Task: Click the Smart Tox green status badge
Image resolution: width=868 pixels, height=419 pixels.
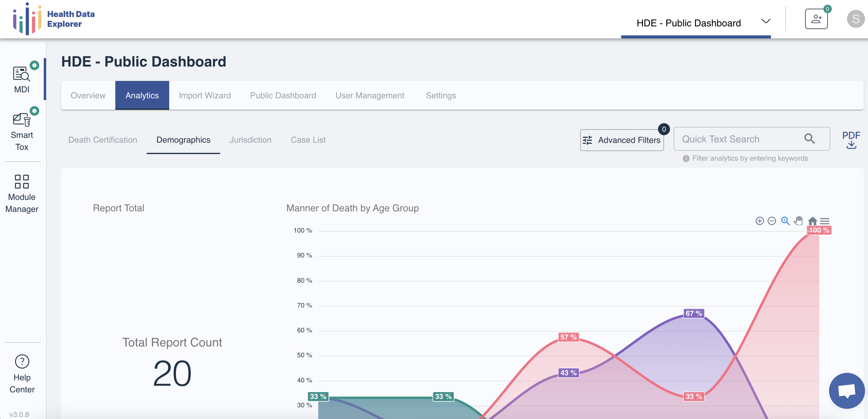Action: coord(34,111)
